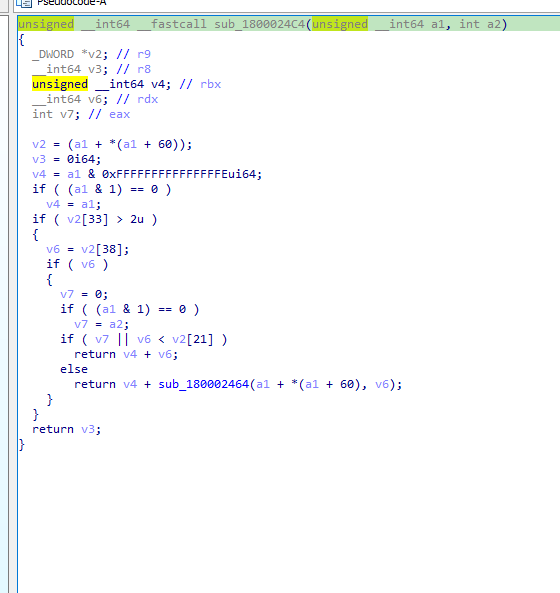Click the rdx register comment

[147, 99]
